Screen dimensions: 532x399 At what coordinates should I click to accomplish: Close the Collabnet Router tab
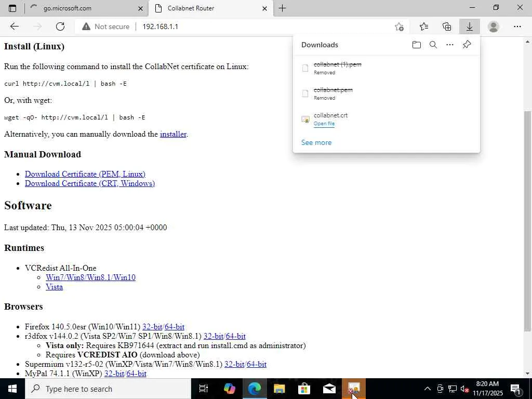click(x=265, y=8)
